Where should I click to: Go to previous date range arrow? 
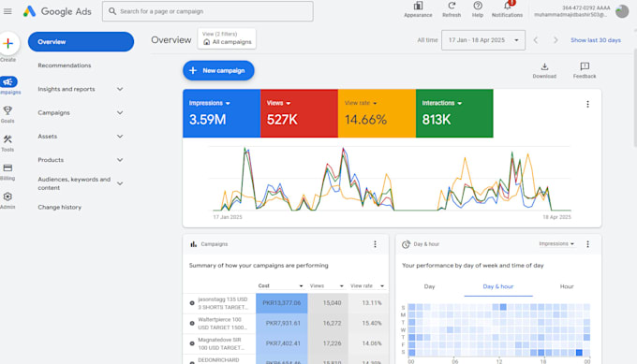[x=536, y=40]
